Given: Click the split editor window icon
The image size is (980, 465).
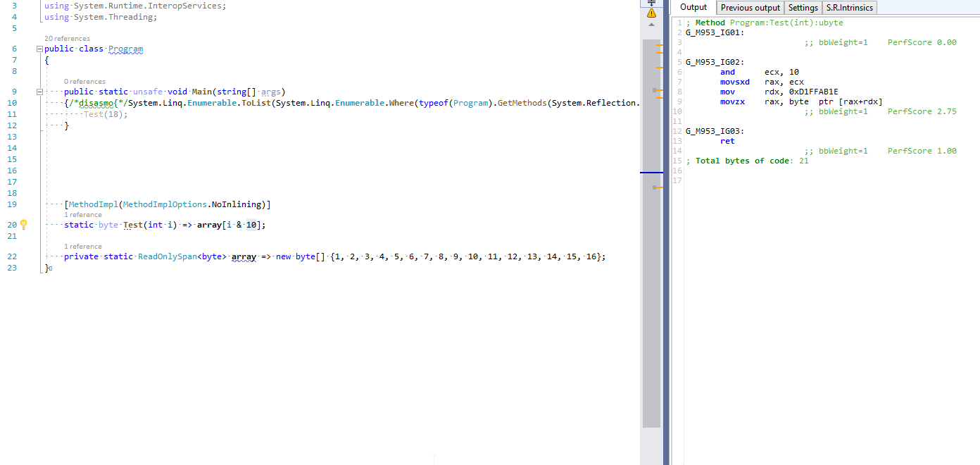Looking at the screenshot, I should click(651, 3).
